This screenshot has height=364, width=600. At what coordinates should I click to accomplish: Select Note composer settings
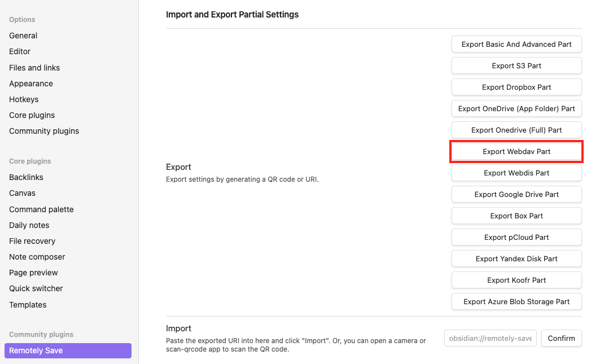tap(37, 257)
